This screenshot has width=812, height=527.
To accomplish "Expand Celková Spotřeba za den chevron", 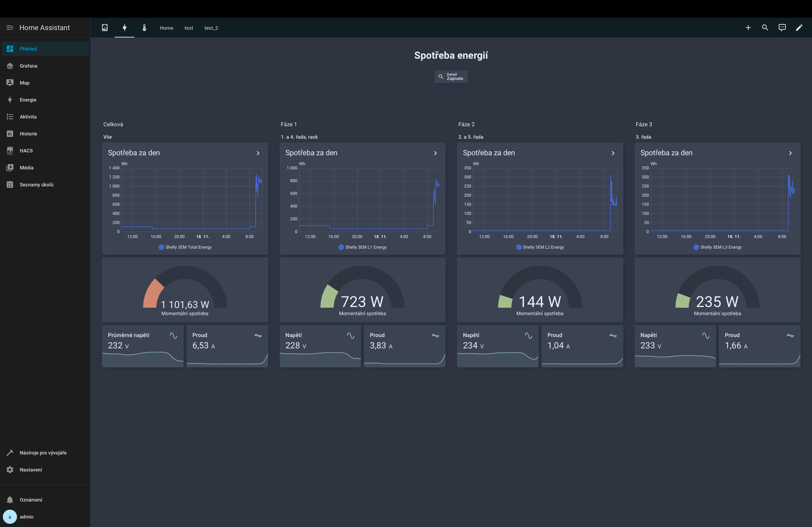I will tap(258, 153).
